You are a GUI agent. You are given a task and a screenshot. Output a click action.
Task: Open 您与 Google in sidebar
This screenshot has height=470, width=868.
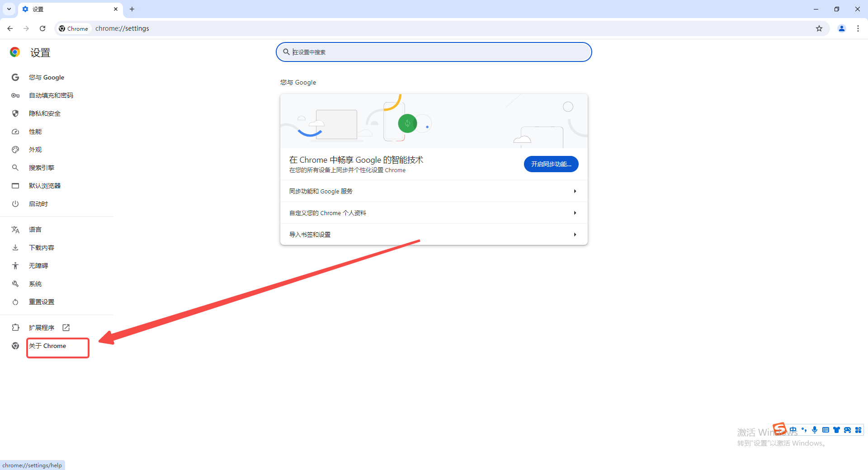(46, 77)
